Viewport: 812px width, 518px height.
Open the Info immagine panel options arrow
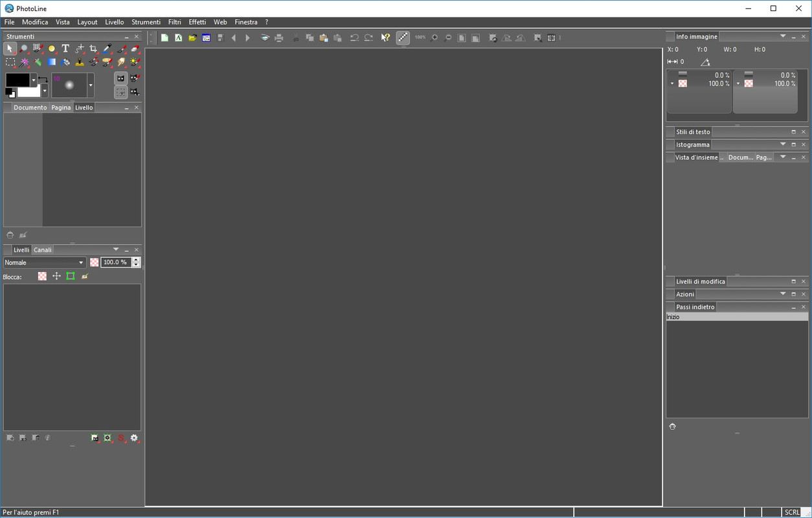click(782, 37)
